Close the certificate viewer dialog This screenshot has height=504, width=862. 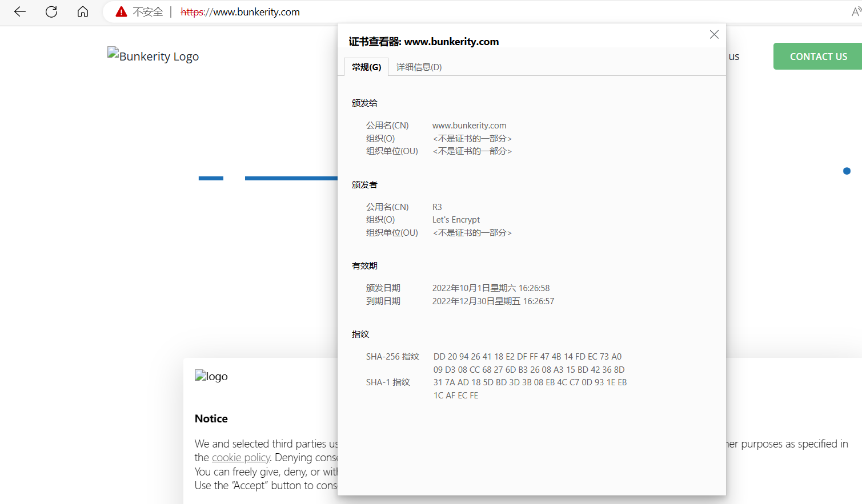click(713, 34)
